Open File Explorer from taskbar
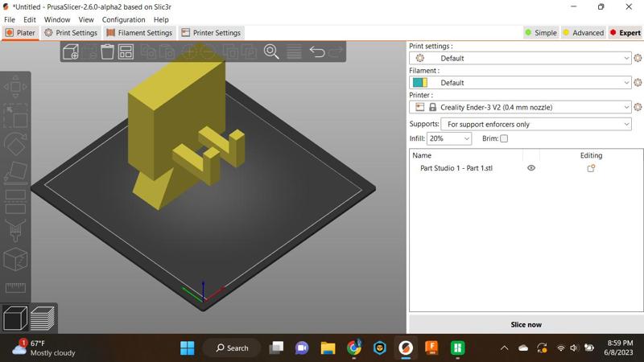 [328, 348]
